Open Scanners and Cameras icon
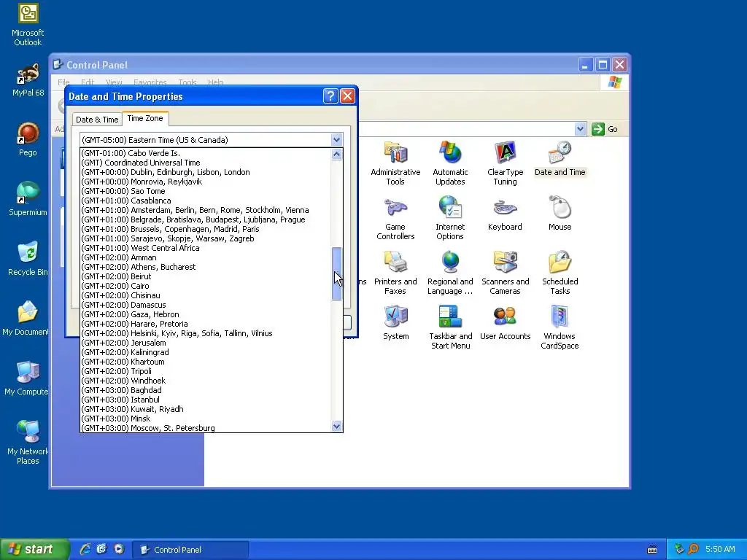Screen dimensions: 747x560 coord(505,273)
